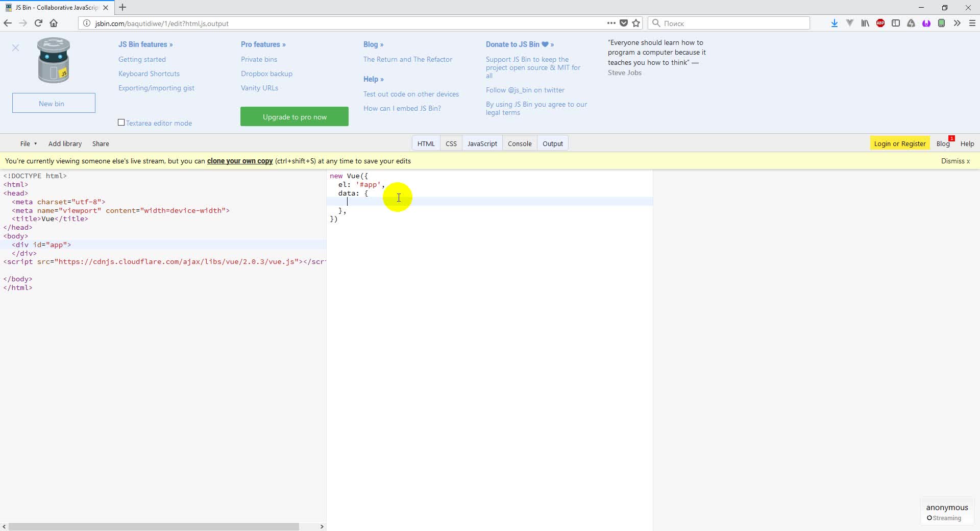This screenshot has height=531, width=980.
Task: Open Test out code on other devices
Action: 411,94
